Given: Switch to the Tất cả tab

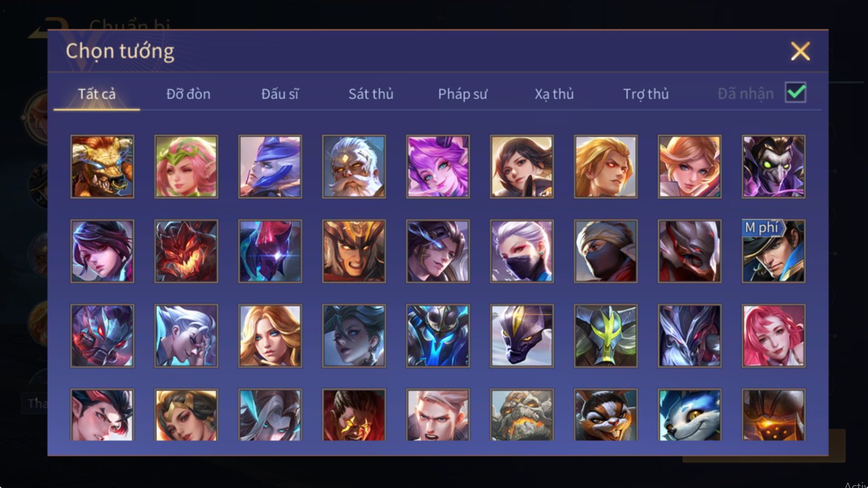Looking at the screenshot, I should pyautogui.click(x=97, y=94).
